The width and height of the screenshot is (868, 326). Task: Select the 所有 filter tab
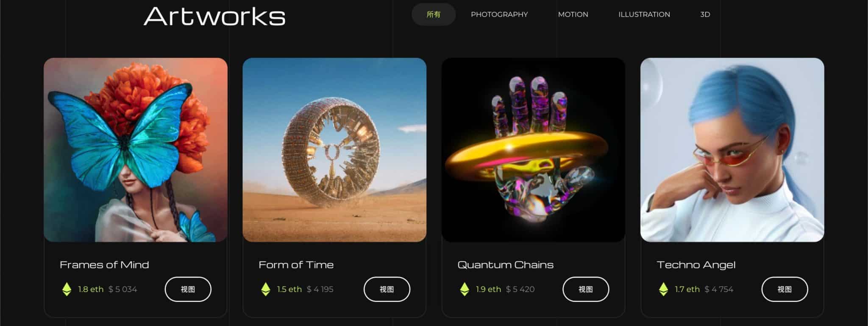(x=434, y=14)
